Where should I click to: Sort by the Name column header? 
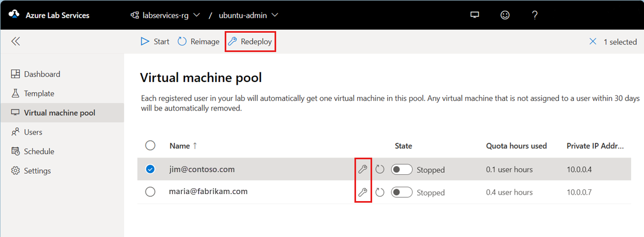coord(183,146)
